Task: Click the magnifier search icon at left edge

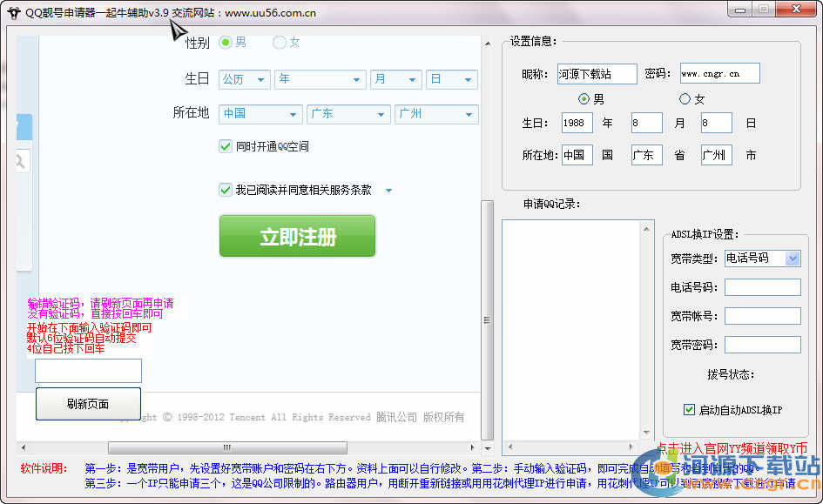Action: [x=19, y=161]
